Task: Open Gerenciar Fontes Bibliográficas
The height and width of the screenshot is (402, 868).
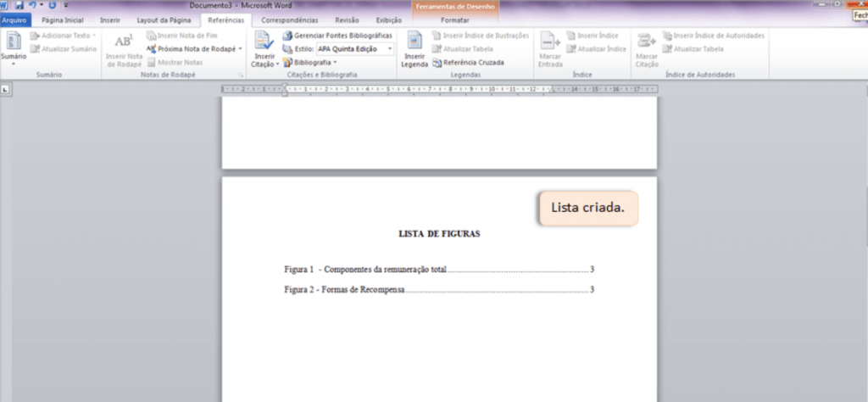Action: coord(337,36)
